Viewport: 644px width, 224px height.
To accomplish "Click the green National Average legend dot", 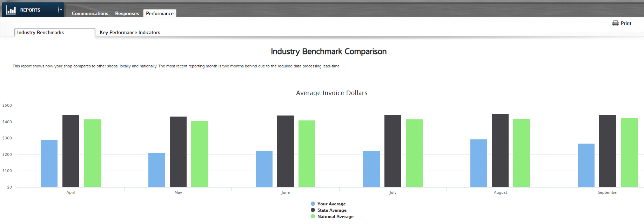I will point(313,216).
